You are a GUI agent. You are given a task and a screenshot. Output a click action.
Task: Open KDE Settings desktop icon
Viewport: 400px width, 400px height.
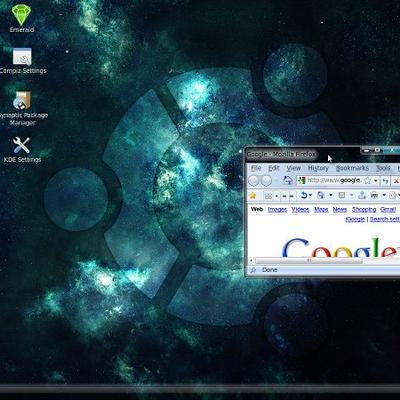(22, 150)
